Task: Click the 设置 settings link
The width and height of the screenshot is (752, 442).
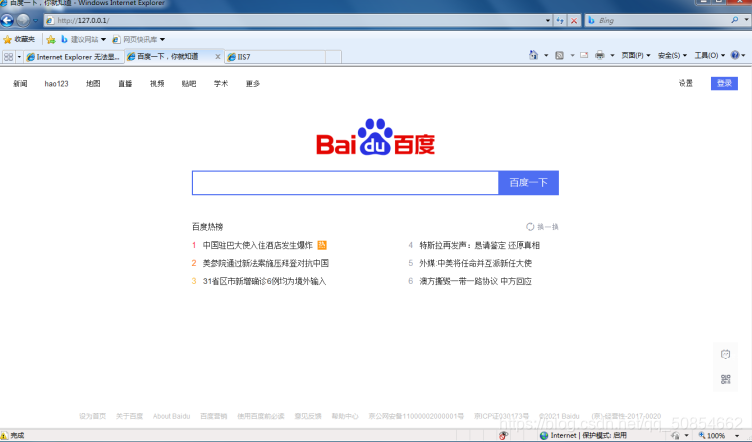Action: 685,83
